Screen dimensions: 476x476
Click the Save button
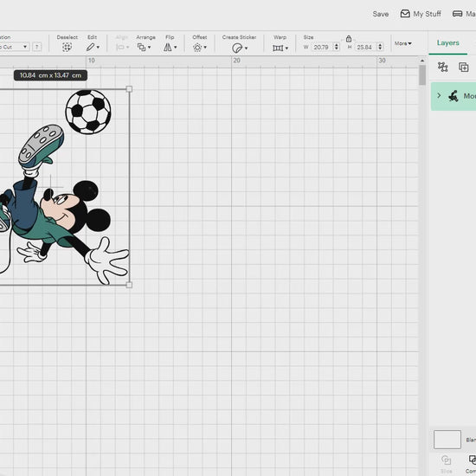pyautogui.click(x=381, y=14)
